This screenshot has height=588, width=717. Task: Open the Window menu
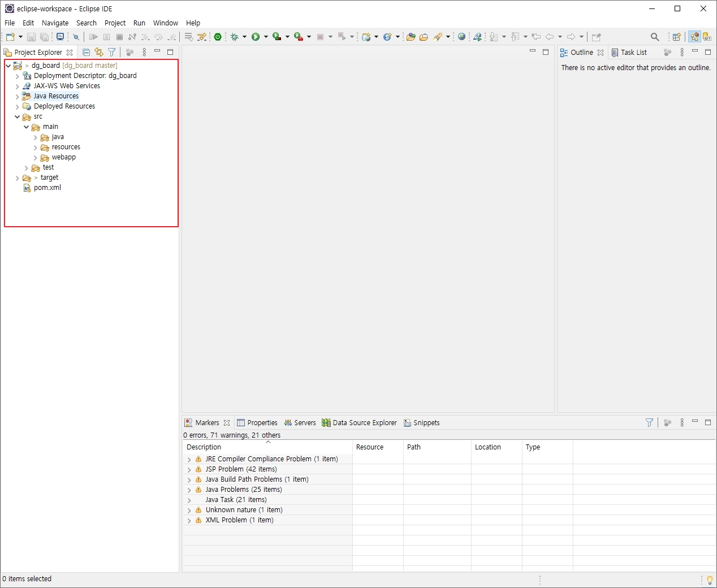tap(166, 23)
